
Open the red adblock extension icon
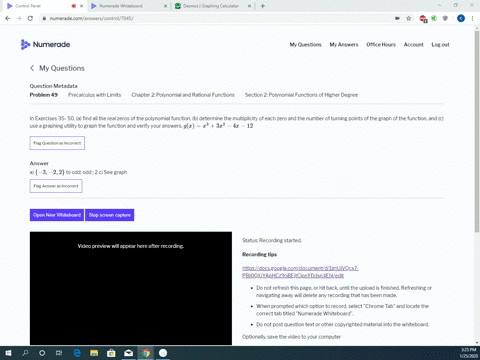pyautogui.click(x=423, y=18)
